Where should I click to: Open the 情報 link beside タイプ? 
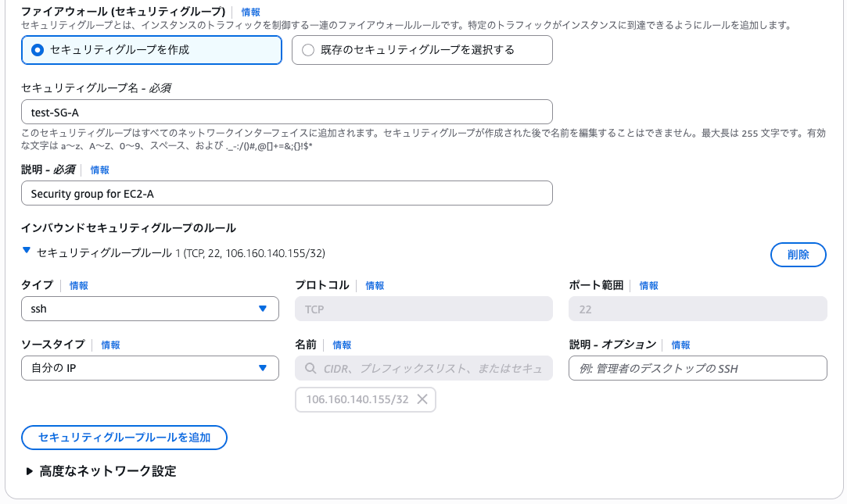tap(79, 285)
